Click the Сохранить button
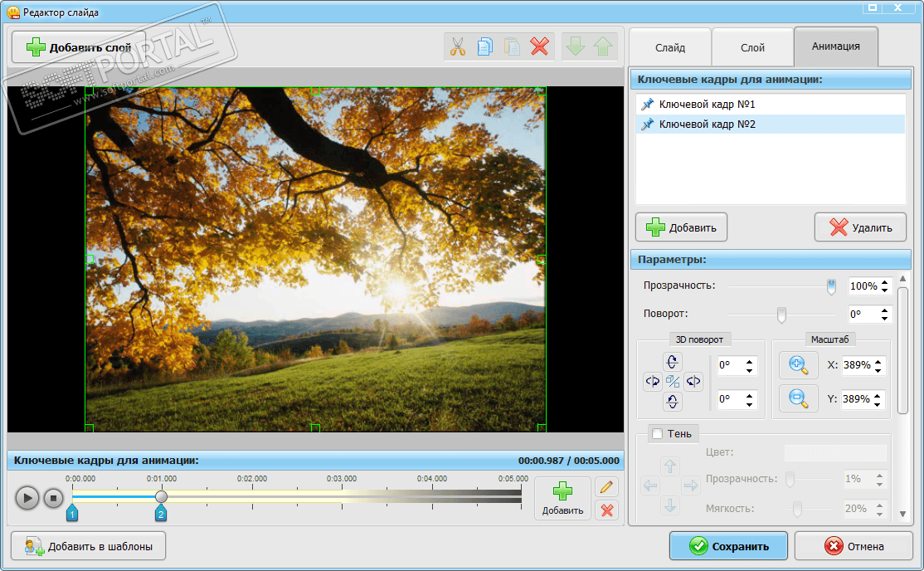The image size is (924, 571). pos(728,546)
